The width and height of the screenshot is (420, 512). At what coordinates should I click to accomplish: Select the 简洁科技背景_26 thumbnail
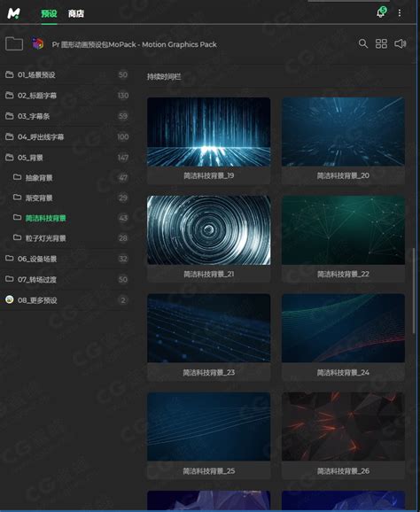click(x=343, y=427)
